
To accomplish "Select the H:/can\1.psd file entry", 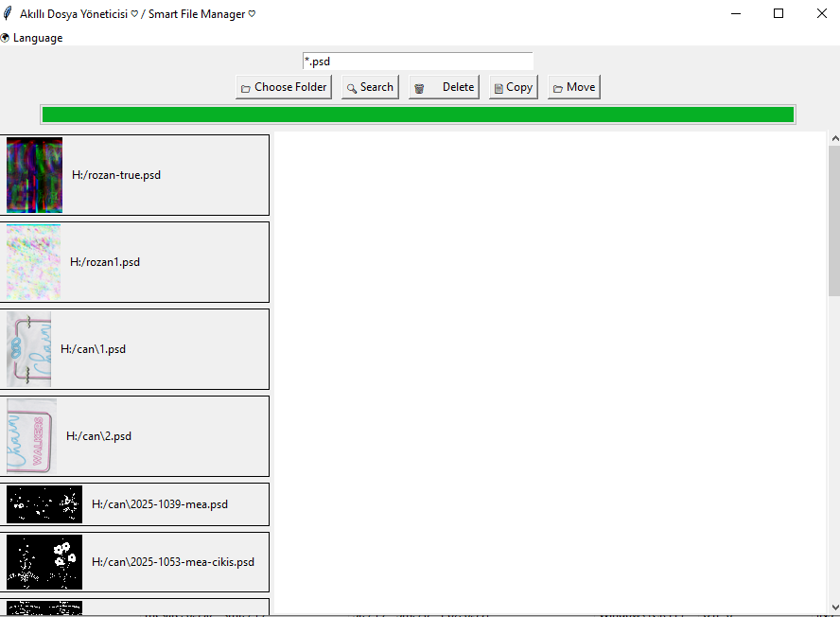I will [93, 349].
